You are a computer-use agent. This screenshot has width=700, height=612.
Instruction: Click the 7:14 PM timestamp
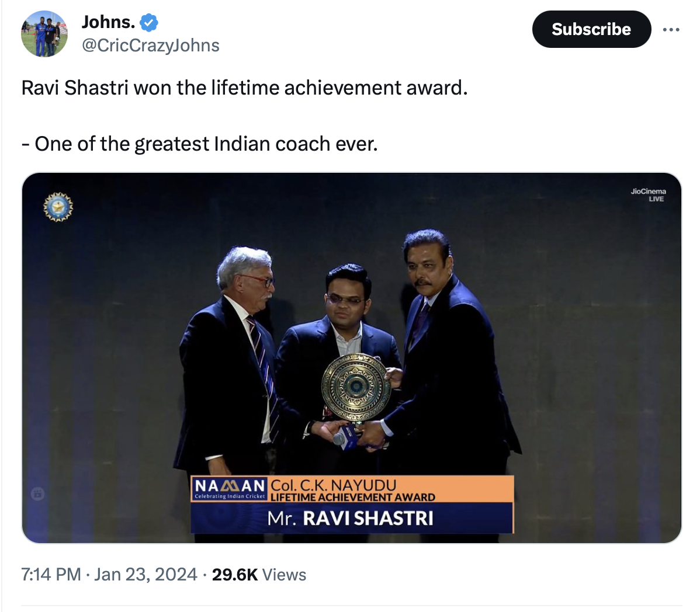tap(51, 575)
